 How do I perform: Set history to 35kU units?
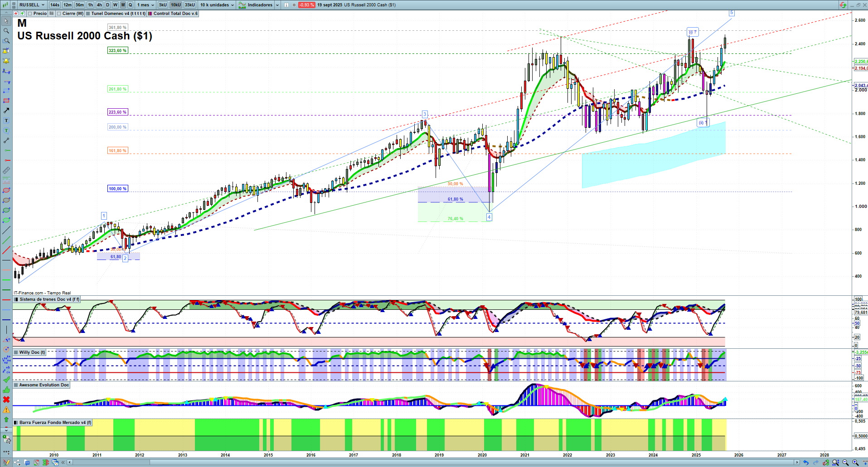190,5
